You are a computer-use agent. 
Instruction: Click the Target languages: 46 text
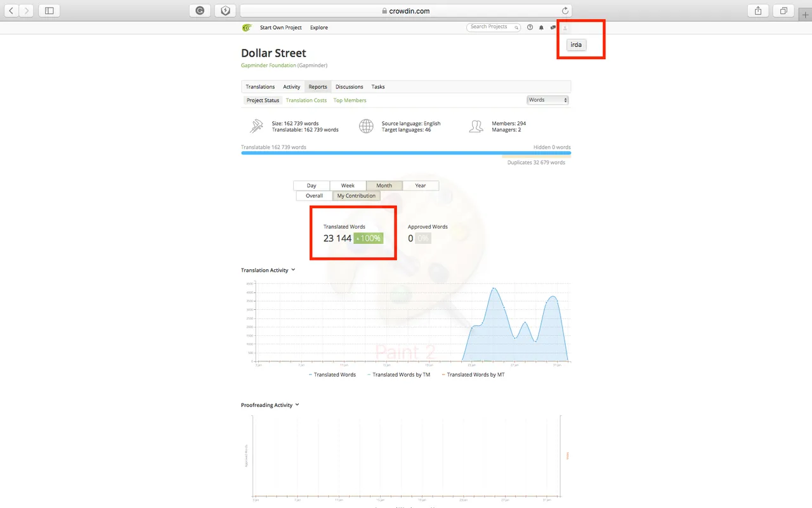(406, 130)
